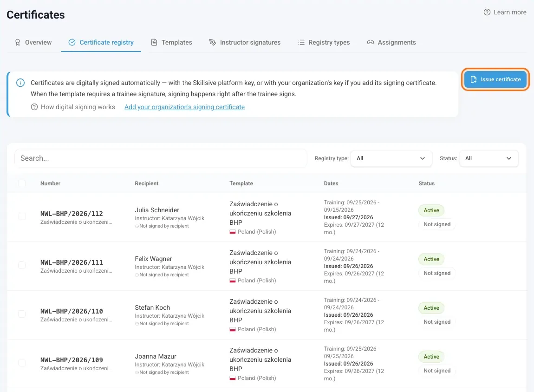
Task: Open certificate number NWL-BHP/2026/111
Action: click(x=72, y=262)
